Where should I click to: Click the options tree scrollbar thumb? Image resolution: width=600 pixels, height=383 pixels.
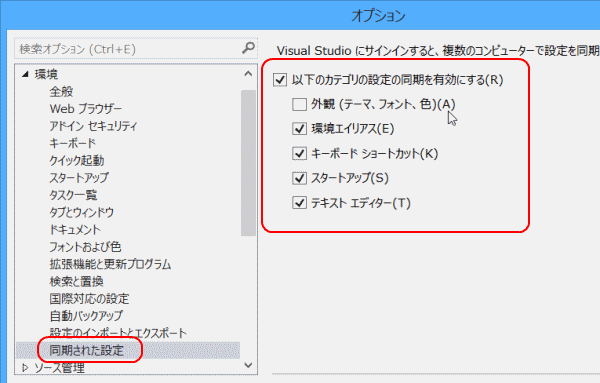coord(248,163)
